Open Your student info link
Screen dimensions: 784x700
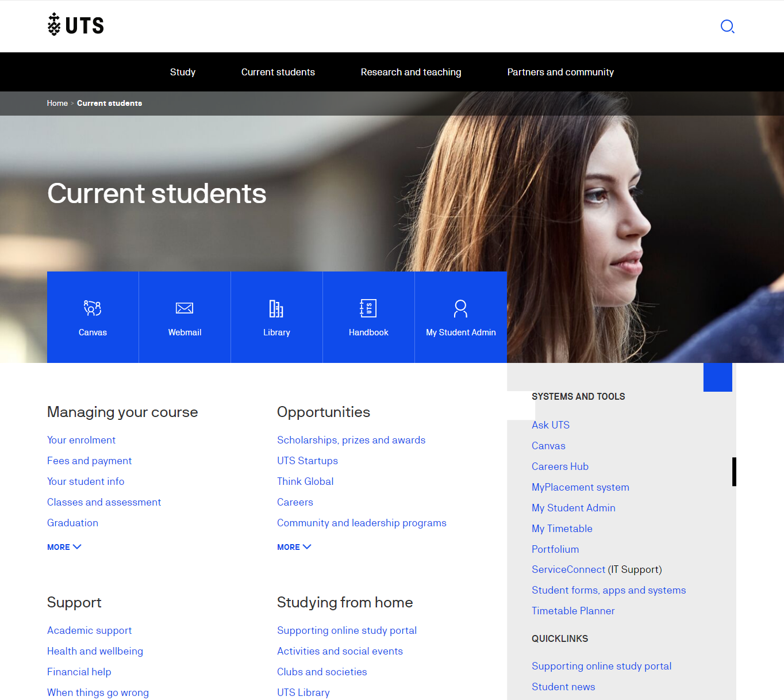click(86, 481)
